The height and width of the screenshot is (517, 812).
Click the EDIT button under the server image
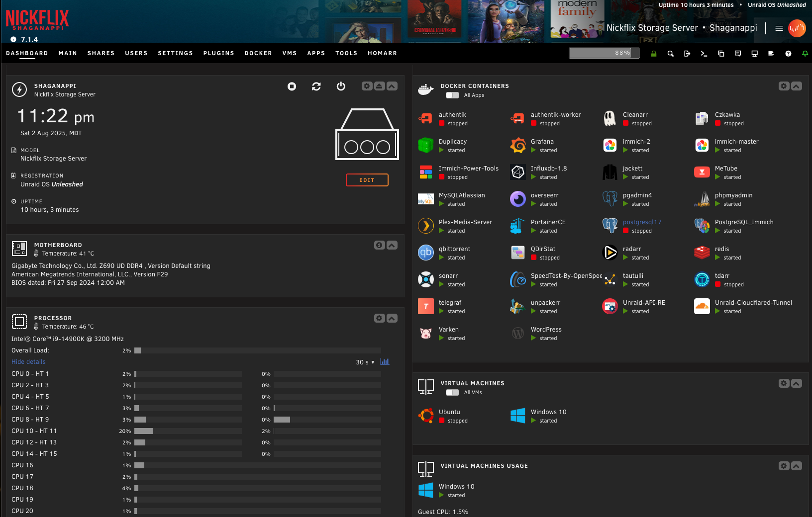tap(367, 180)
